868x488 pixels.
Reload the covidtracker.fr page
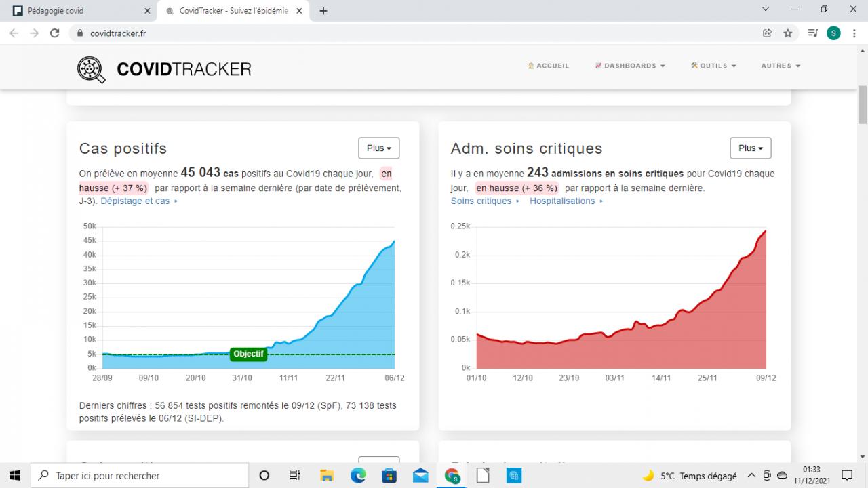(55, 33)
